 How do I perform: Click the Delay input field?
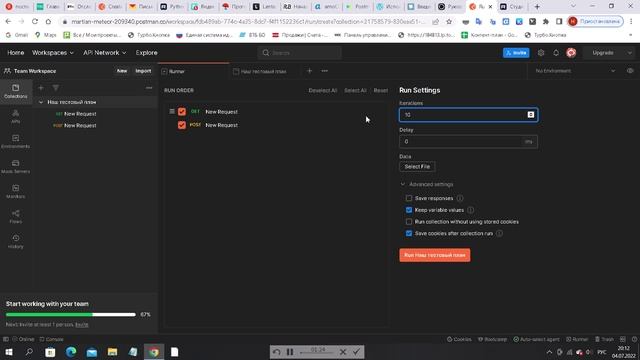coord(468,142)
